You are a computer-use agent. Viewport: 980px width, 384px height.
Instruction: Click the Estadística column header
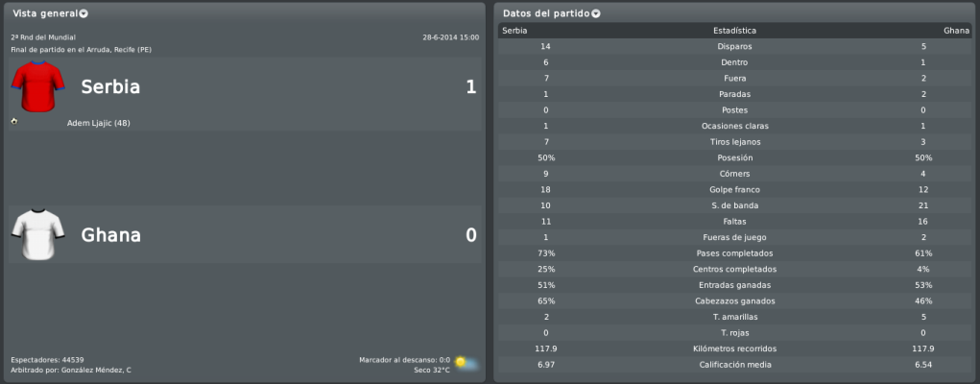click(735, 31)
